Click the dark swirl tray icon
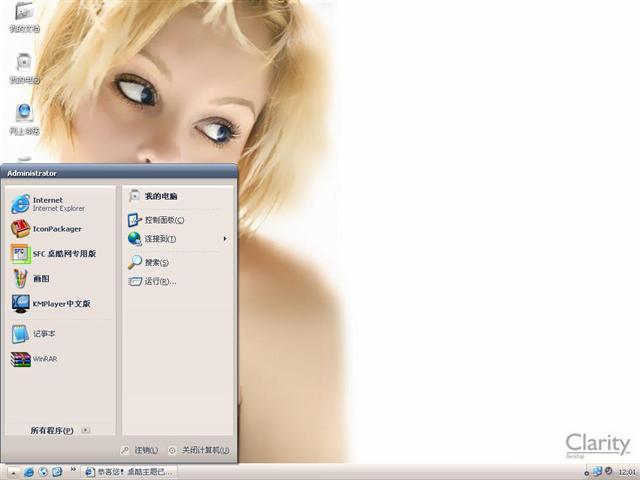This screenshot has height=480, width=640. [x=609, y=471]
